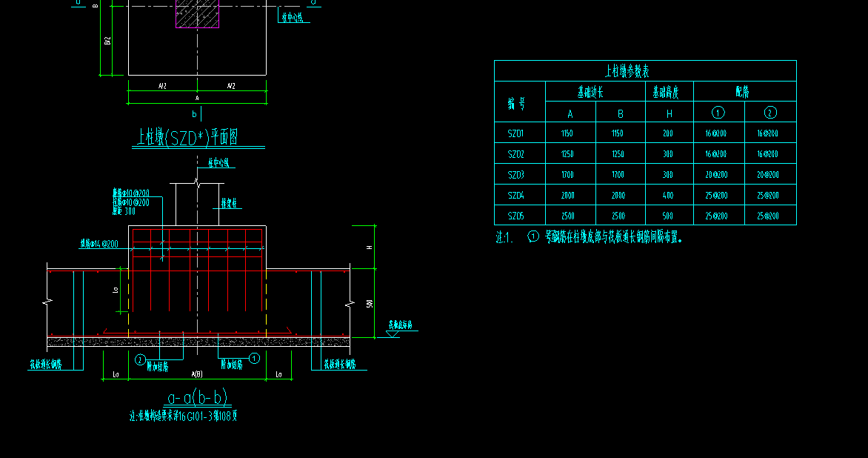Click the B value 1250 in row SZD2

tap(618, 154)
